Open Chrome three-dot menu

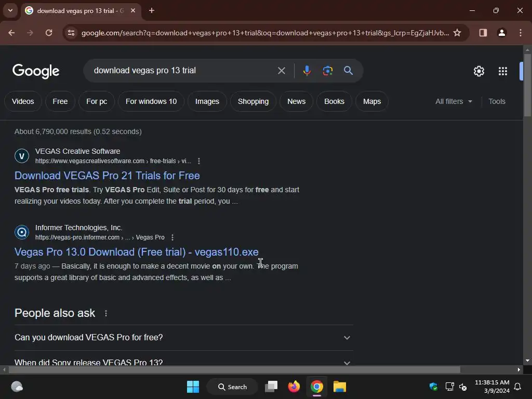coord(521,33)
